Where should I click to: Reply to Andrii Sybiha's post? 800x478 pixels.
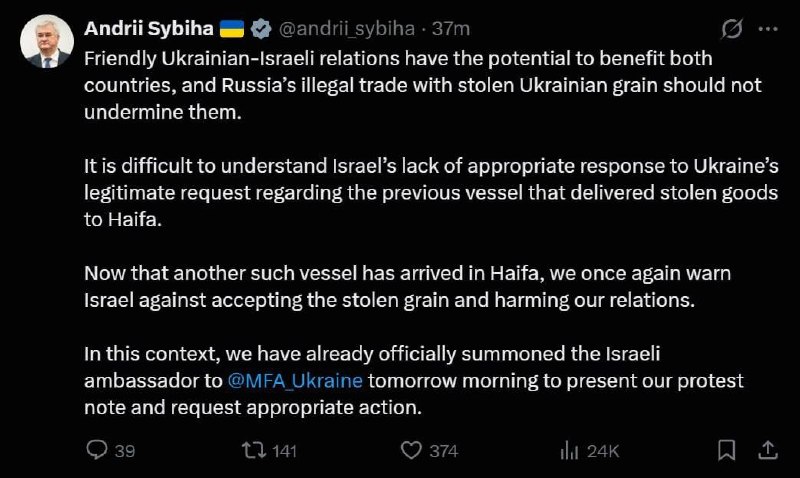coord(97,451)
